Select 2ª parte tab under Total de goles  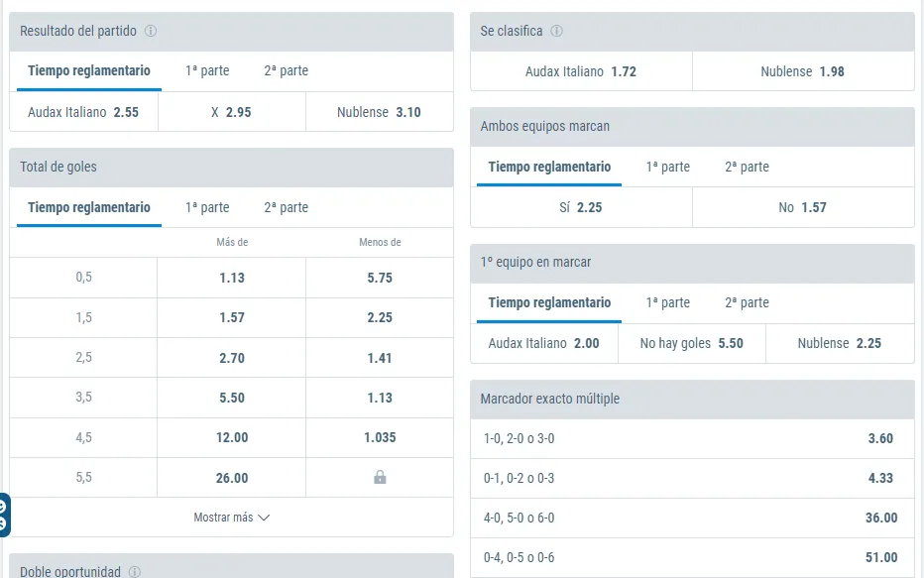click(x=286, y=207)
